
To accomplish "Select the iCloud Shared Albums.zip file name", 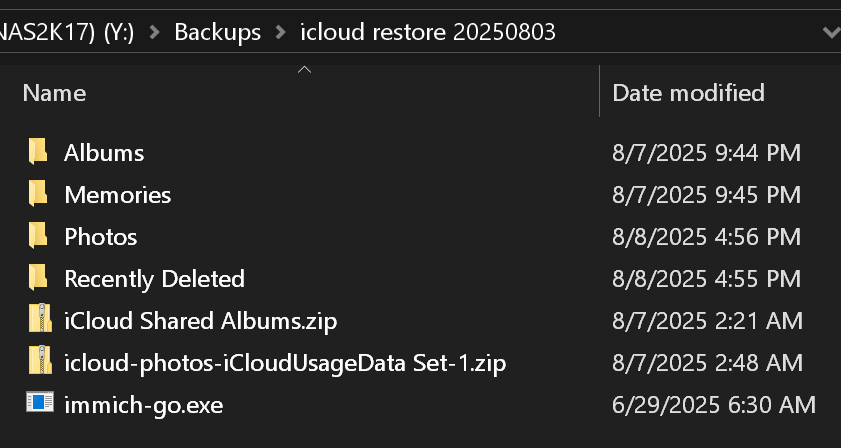I will (x=201, y=321).
